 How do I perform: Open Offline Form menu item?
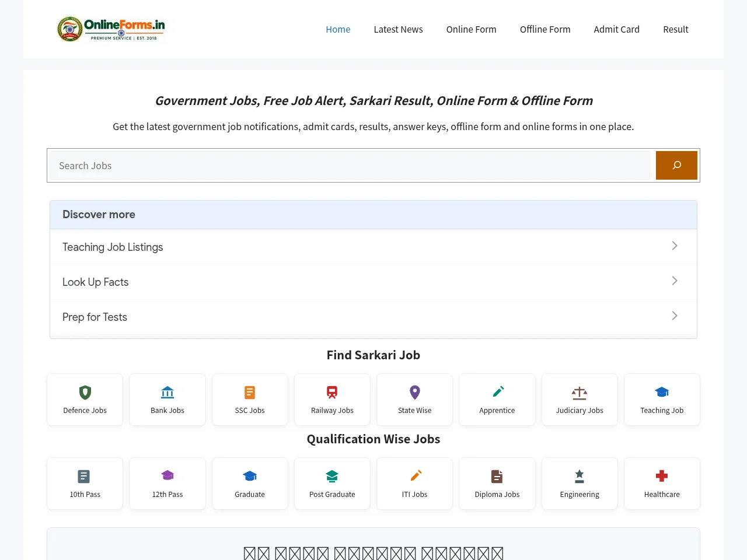(x=545, y=29)
